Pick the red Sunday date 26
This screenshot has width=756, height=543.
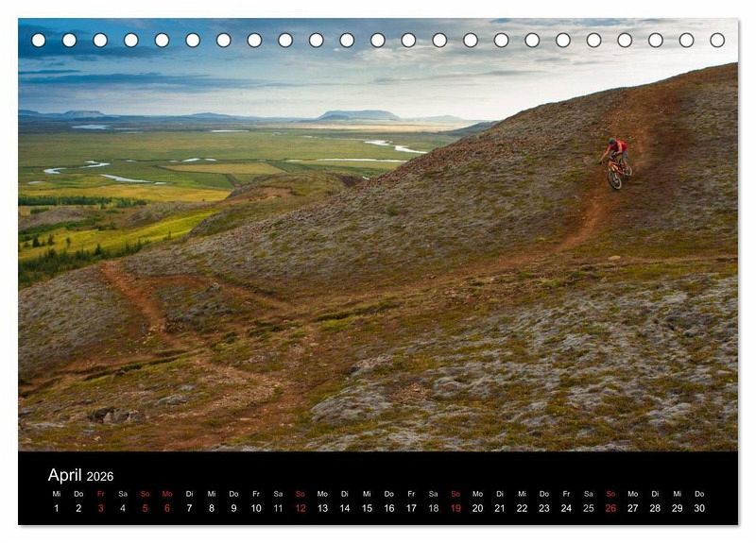(x=610, y=508)
